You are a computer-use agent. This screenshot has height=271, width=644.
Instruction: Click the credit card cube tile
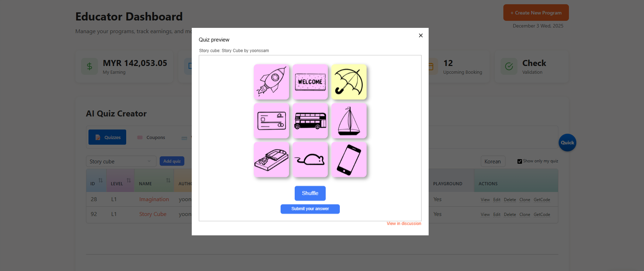click(x=271, y=121)
